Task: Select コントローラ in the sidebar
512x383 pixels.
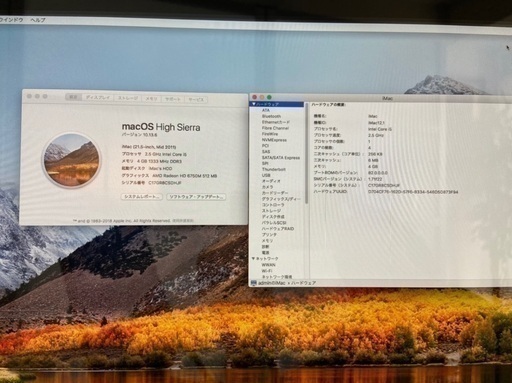Action: (x=273, y=205)
